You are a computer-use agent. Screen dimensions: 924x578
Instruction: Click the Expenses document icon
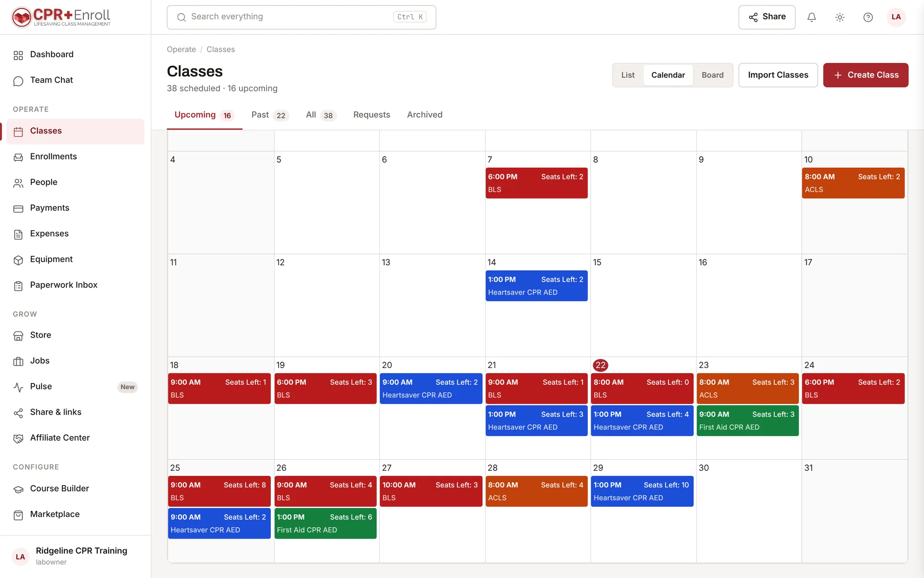click(x=18, y=234)
